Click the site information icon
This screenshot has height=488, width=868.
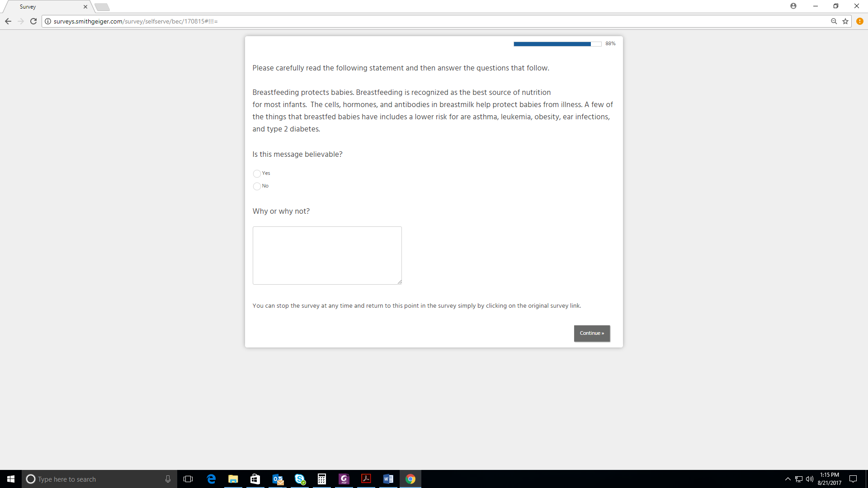point(48,21)
